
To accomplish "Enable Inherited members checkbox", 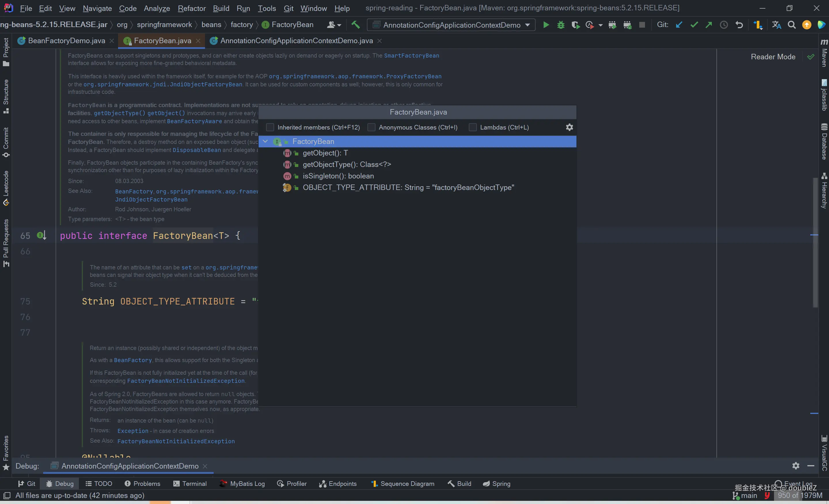I will (270, 128).
